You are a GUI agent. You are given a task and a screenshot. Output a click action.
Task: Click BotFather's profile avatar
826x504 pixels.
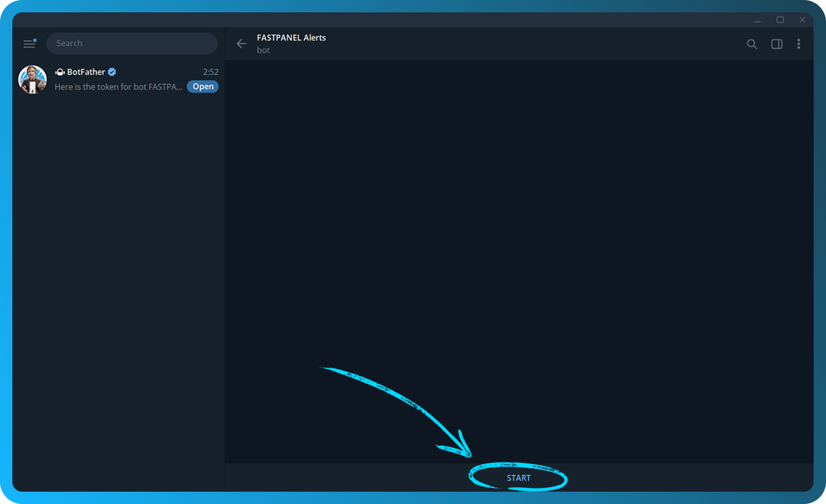point(33,79)
